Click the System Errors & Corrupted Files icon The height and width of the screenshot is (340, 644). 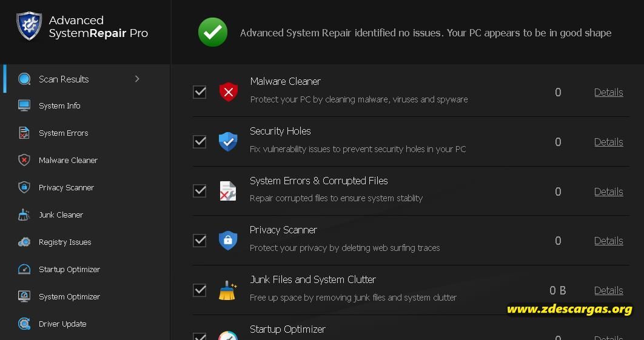pyautogui.click(x=228, y=191)
